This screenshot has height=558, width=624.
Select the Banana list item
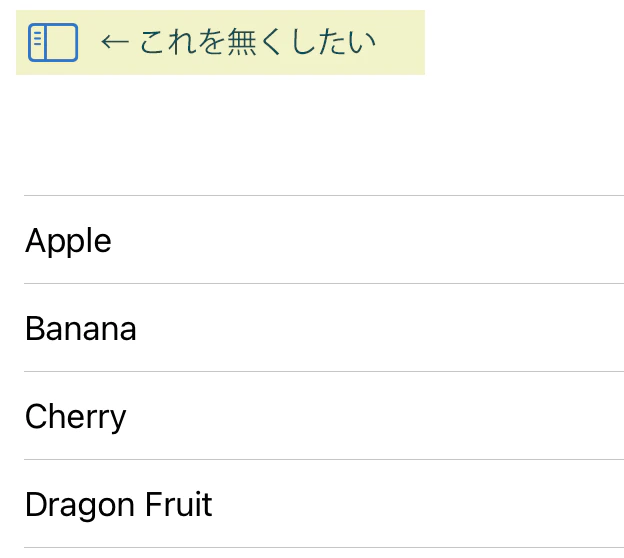point(324,328)
